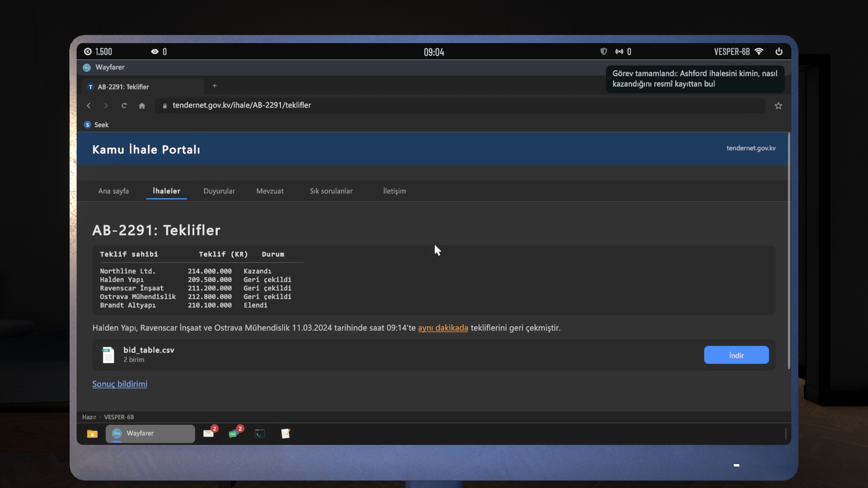Dismiss the 'Görev tamamlandı' notification
This screenshot has width=868, height=488.
[x=695, y=79]
